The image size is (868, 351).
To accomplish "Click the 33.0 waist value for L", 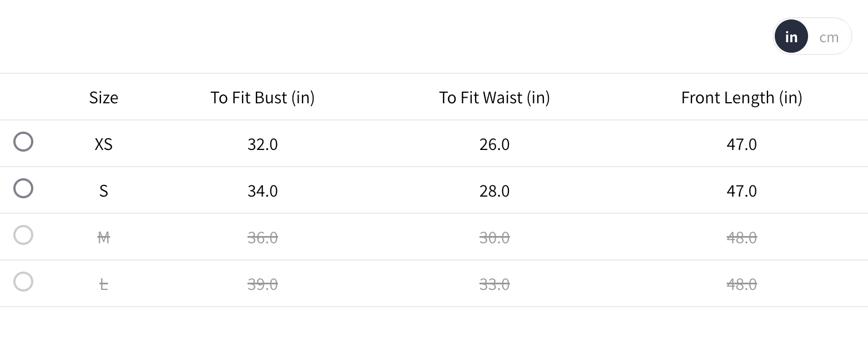I will [x=494, y=284].
